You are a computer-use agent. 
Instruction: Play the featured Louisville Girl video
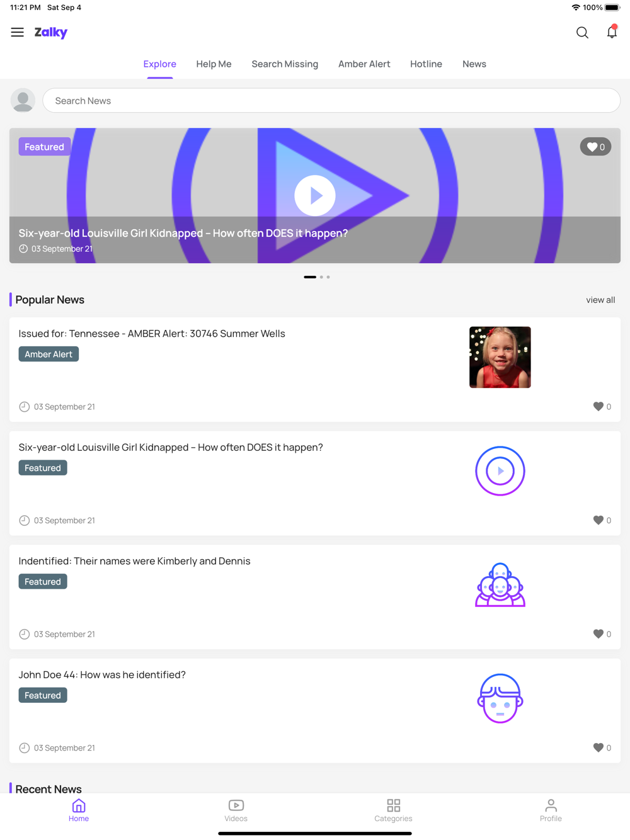[x=314, y=195]
